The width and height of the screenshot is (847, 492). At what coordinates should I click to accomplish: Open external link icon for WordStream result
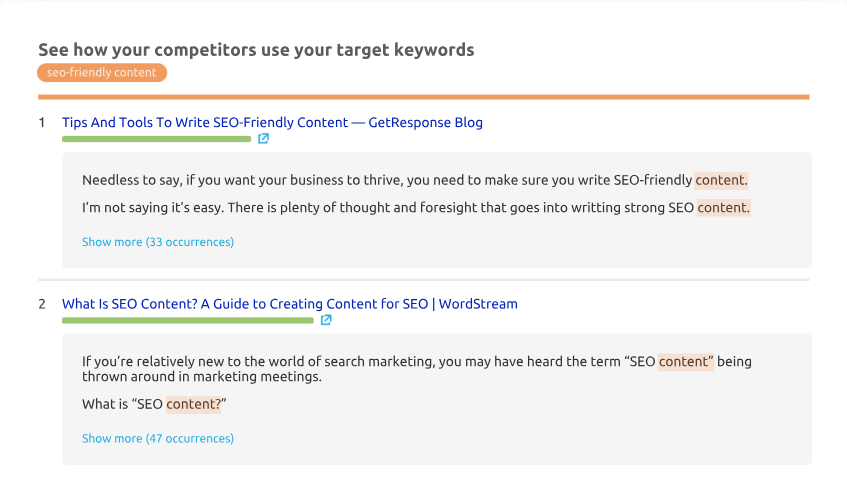pyautogui.click(x=326, y=320)
